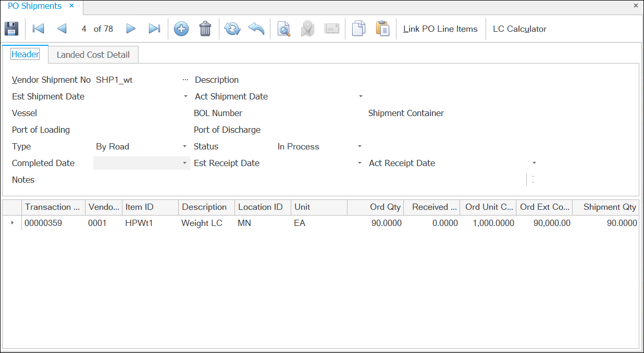The image size is (644, 353).
Task: Click the copy icon in toolbar
Action: (x=358, y=29)
